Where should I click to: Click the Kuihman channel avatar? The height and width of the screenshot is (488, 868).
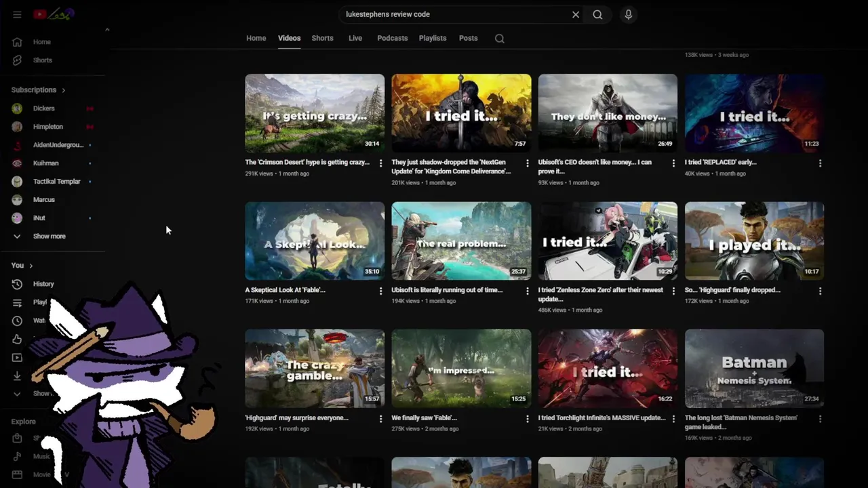click(x=18, y=163)
